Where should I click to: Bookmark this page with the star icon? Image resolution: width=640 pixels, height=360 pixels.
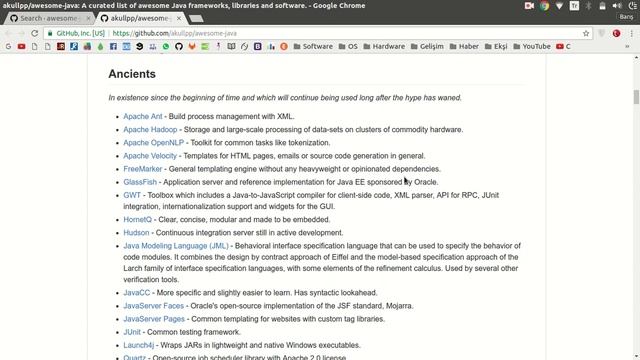coord(586,33)
